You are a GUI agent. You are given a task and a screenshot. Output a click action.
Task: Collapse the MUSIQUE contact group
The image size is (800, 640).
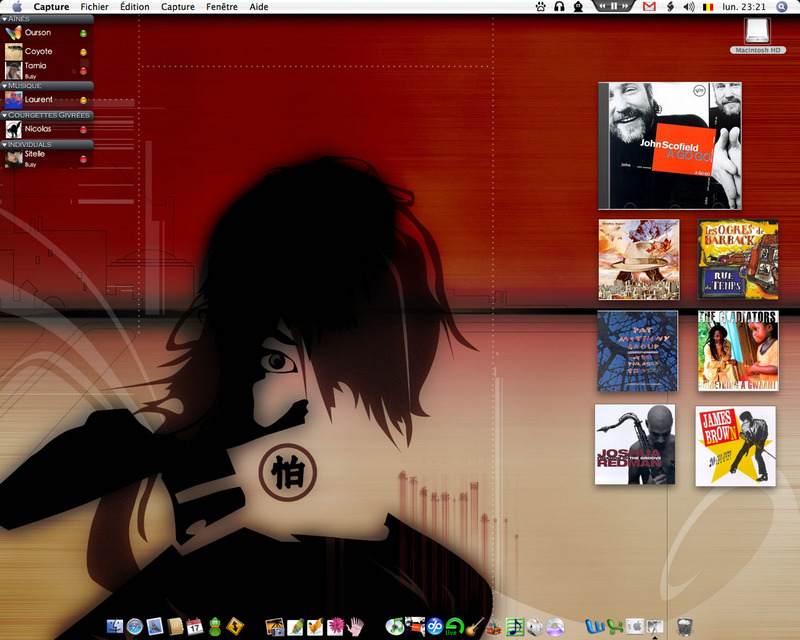tap(4, 86)
